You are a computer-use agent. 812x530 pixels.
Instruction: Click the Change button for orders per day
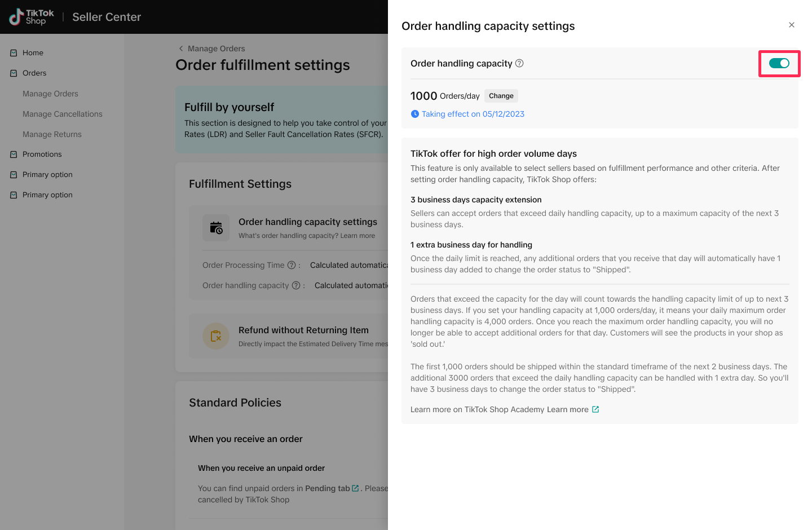pos(501,96)
